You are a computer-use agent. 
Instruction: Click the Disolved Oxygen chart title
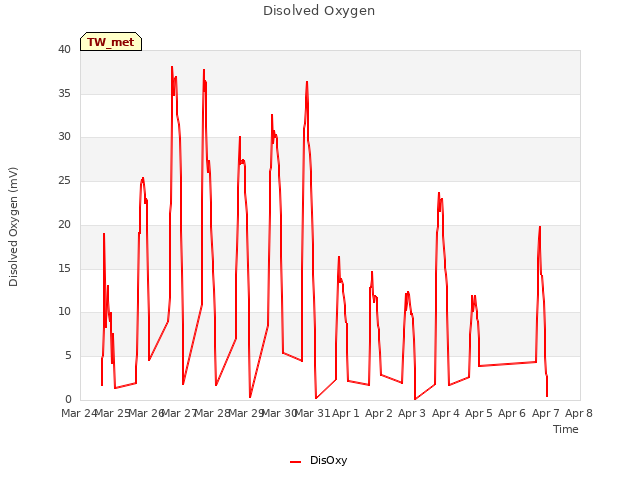click(319, 11)
